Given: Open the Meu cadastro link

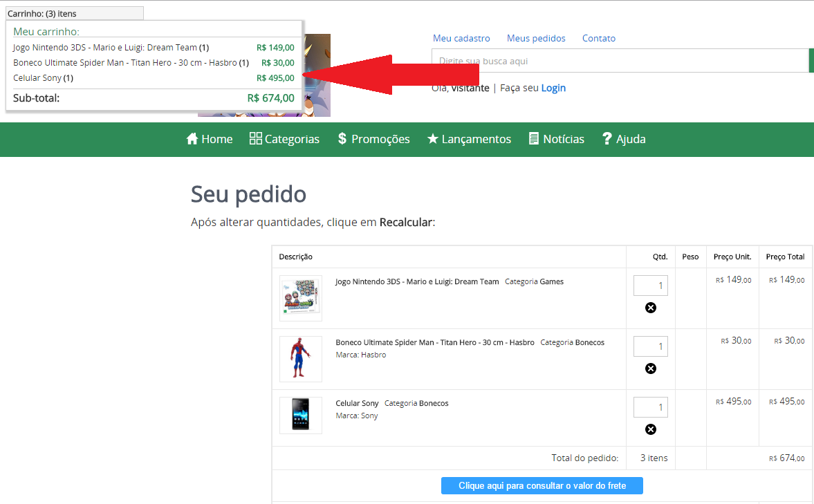Looking at the screenshot, I should click(x=461, y=39).
